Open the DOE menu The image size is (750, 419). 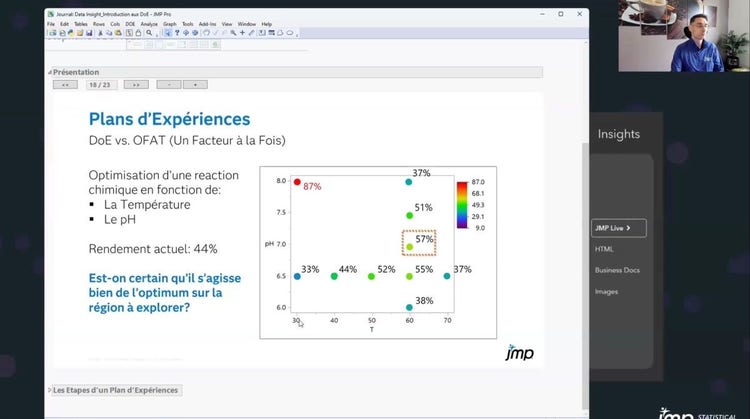tap(130, 24)
